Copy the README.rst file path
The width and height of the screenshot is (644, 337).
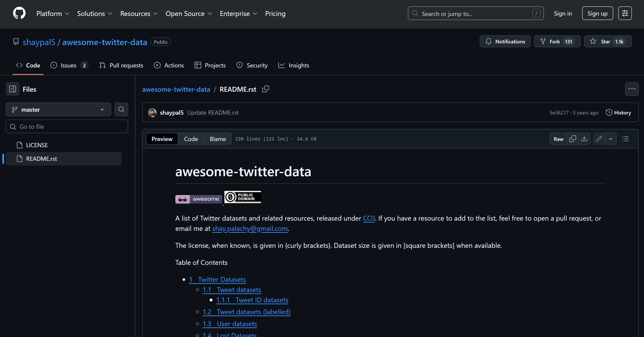pos(265,89)
